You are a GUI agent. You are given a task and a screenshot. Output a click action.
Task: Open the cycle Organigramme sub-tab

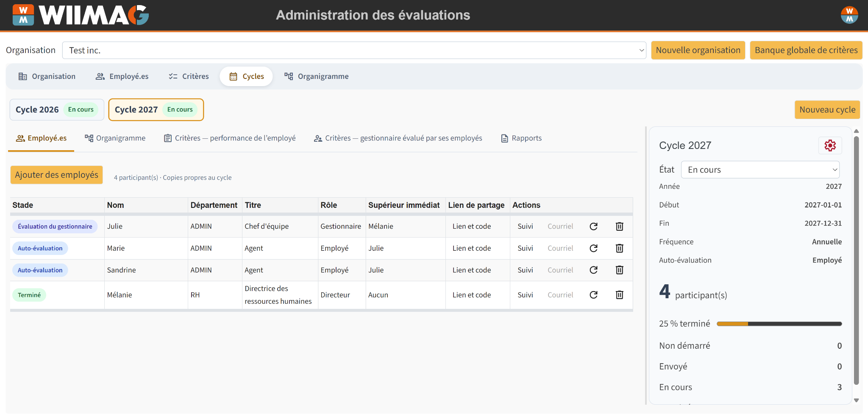[115, 138]
